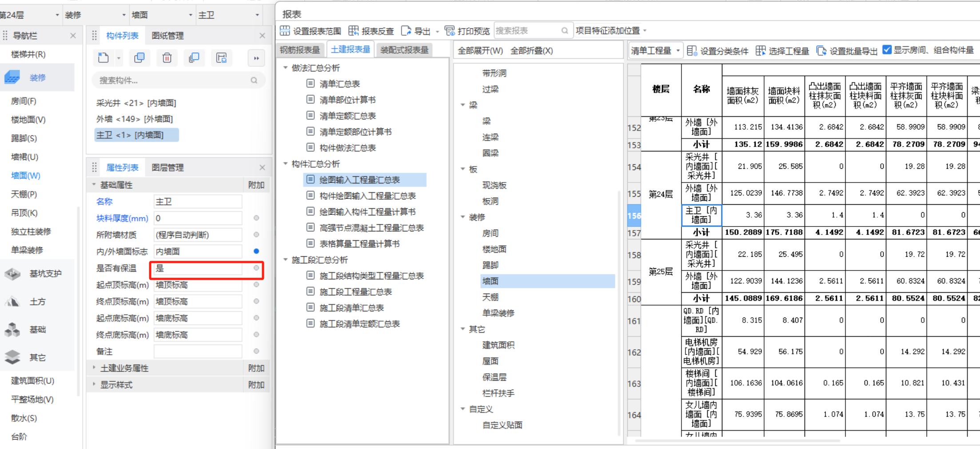Viewport: 980px width, 449px height.
Task: Close the navigation bar panel
Action: pyautogui.click(x=73, y=36)
